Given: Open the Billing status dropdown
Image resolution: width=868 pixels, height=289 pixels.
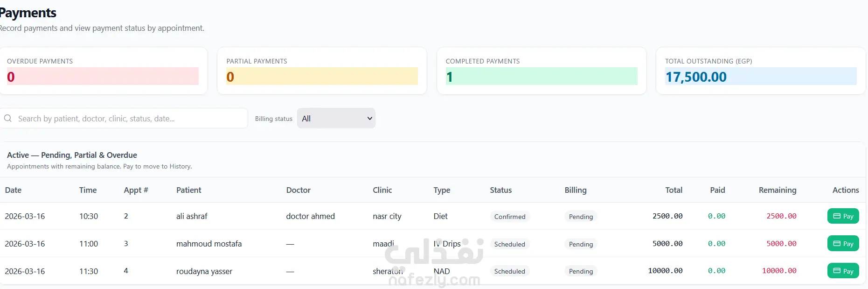Looking at the screenshot, I should [336, 119].
